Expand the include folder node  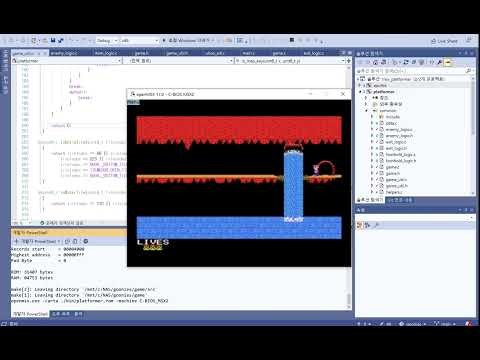click(x=372, y=117)
